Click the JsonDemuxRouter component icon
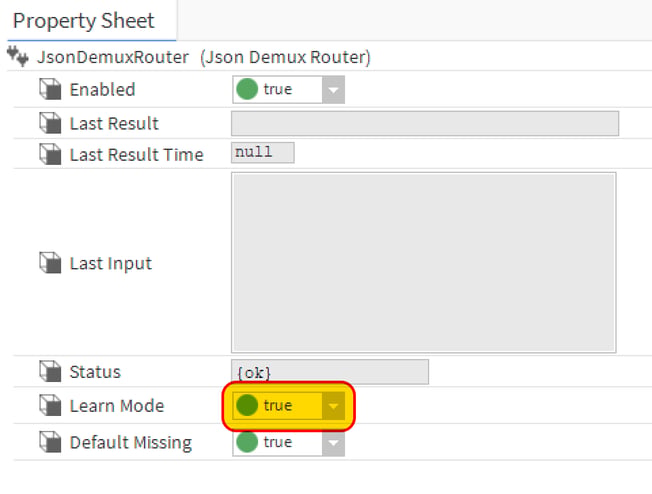This screenshot has height=494, width=652. (18, 56)
